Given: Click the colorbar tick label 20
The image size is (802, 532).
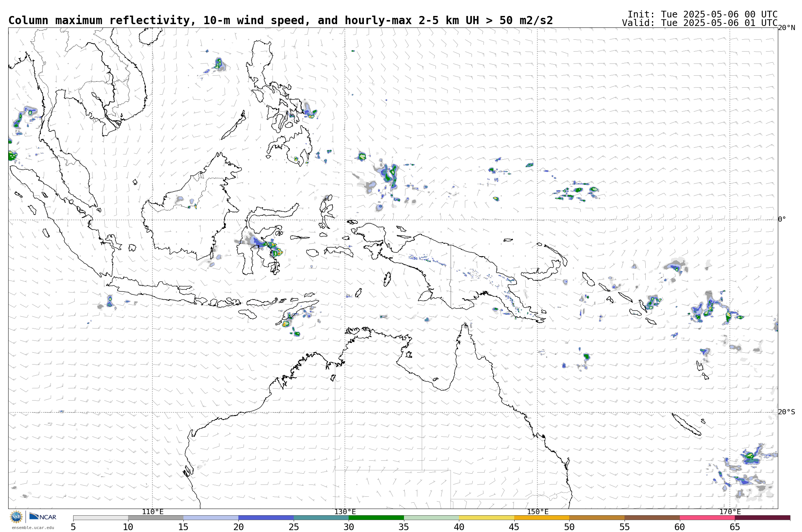Looking at the screenshot, I should point(238,527).
